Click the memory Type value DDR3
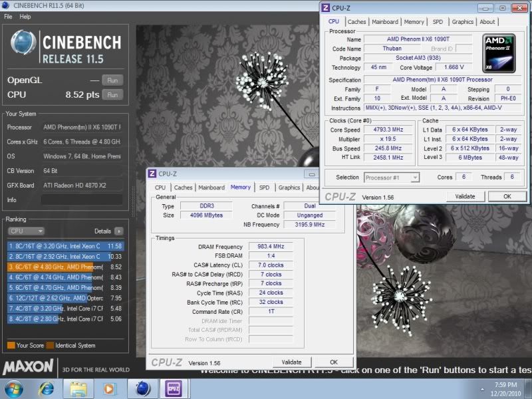Viewport: 532px width, 399px height. click(x=206, y=206)
